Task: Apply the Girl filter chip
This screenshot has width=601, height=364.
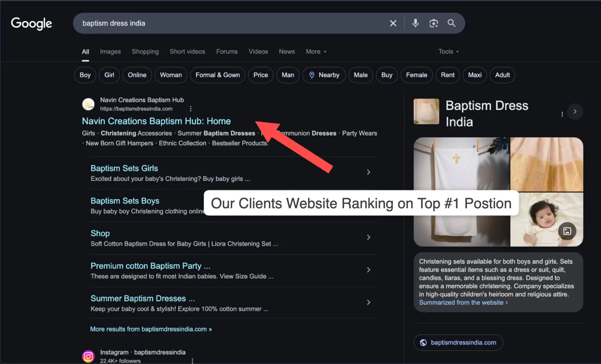Action: [x=109, y=75]
